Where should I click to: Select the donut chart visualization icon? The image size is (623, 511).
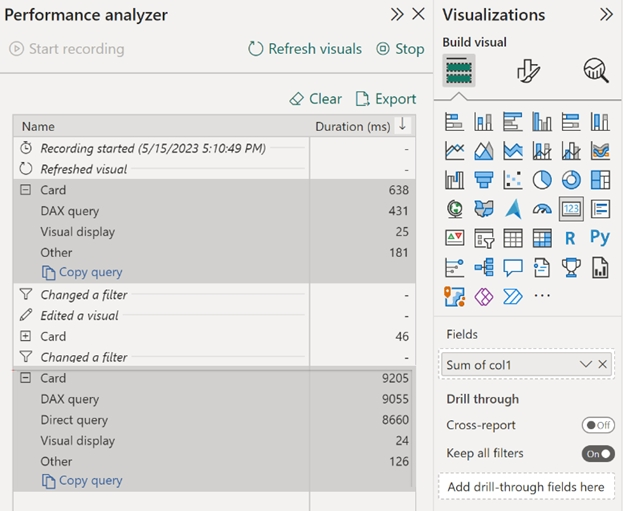tap(571, 180)
